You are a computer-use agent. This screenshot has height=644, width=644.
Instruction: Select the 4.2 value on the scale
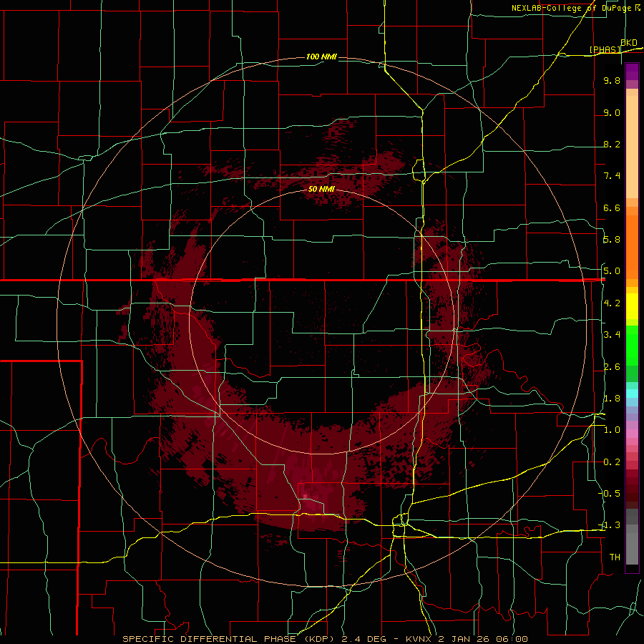pyautogui.click(x=612, y=303)
